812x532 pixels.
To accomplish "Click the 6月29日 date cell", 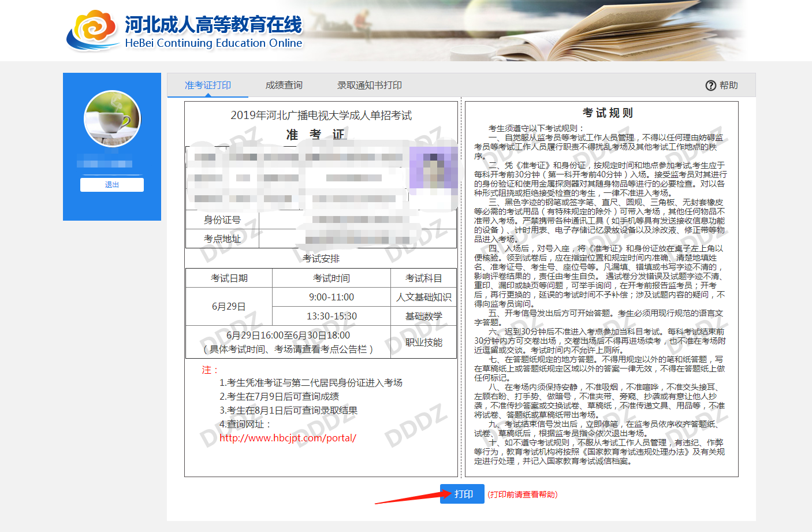I will pyautogui.click(x=229, y=306).
